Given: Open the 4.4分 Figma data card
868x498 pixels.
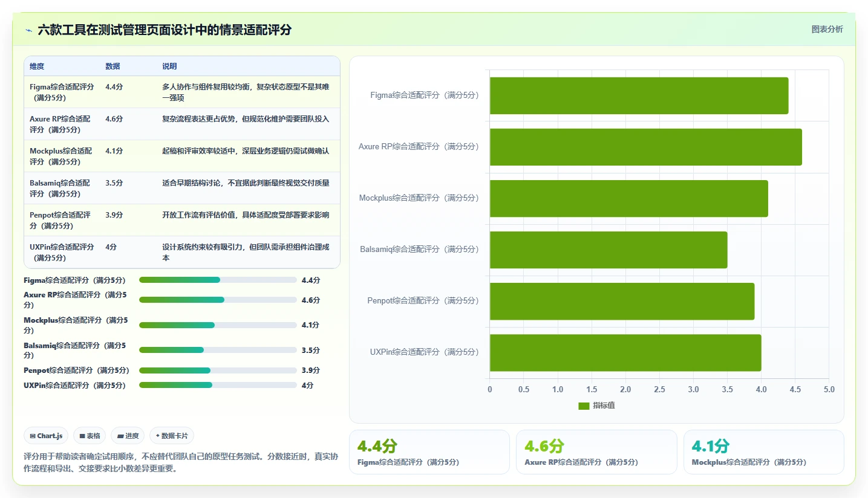Looking at the screenshot, I should [429, 452].
